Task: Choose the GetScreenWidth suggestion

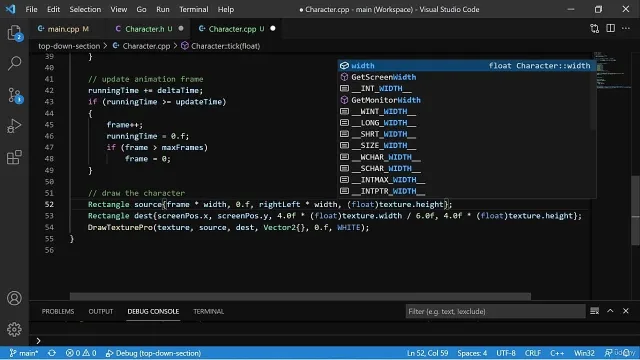Action: [x=466, y=77]
